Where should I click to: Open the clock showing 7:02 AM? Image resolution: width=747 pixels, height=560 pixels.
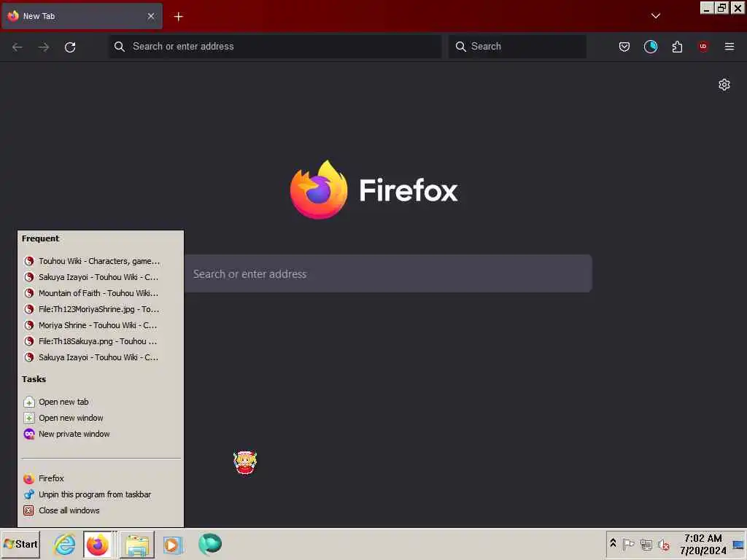(703, 544)
